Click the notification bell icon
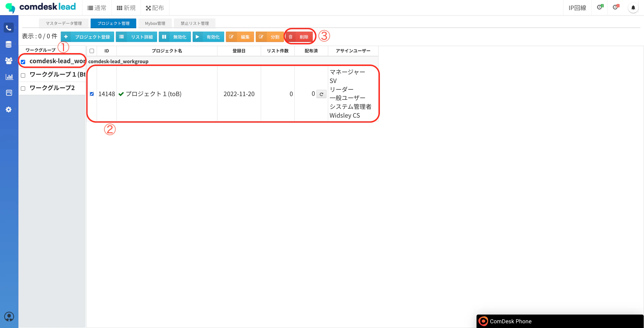This screenshot has width=644, height=328. pos(633,8)
